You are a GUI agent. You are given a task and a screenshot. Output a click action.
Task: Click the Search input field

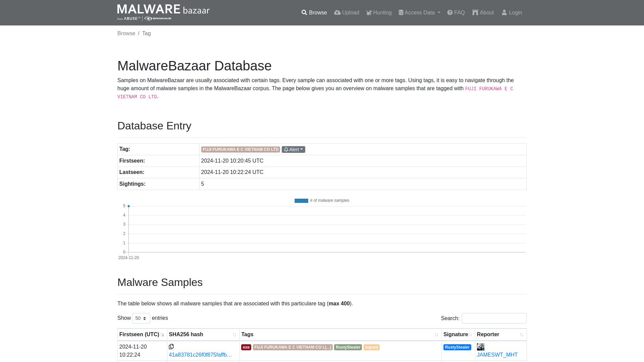pos(494,318)
